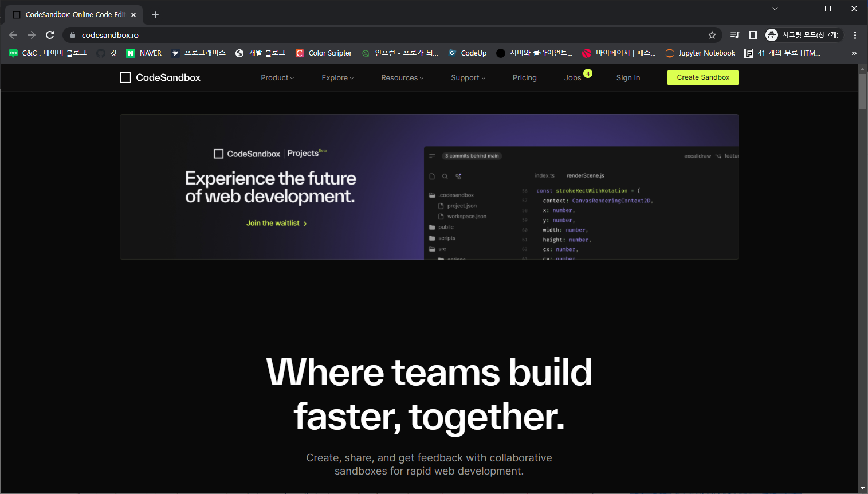This screenshot has height=494, width=868.
Task: Click the editor preview hamburger menu icon
Action: click(432, 156)
